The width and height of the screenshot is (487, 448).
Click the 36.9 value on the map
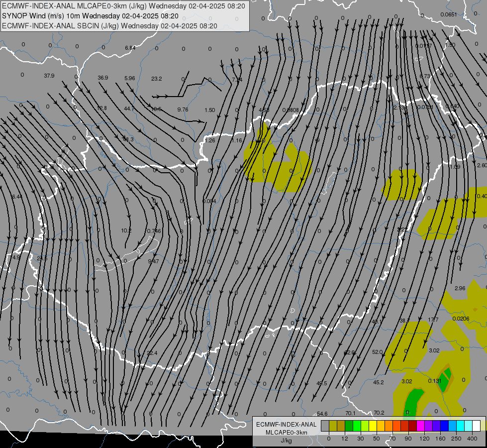pyautogui.click(x=103, y=78)
